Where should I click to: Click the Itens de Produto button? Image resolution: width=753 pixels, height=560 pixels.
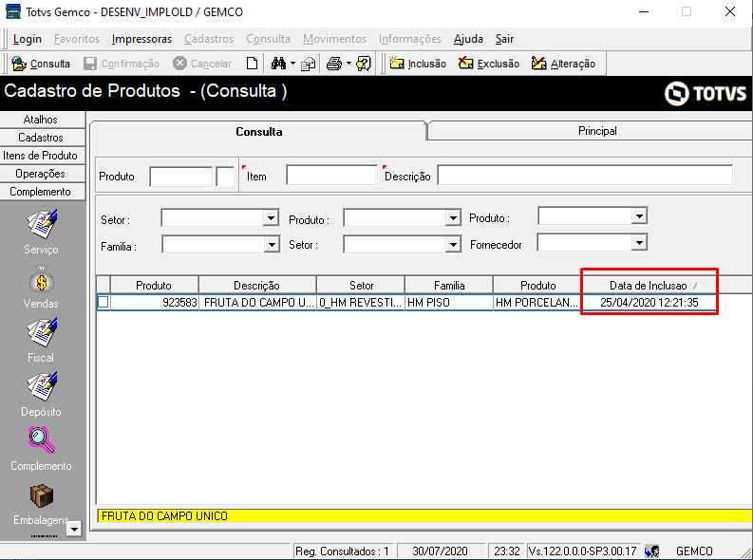43,156
